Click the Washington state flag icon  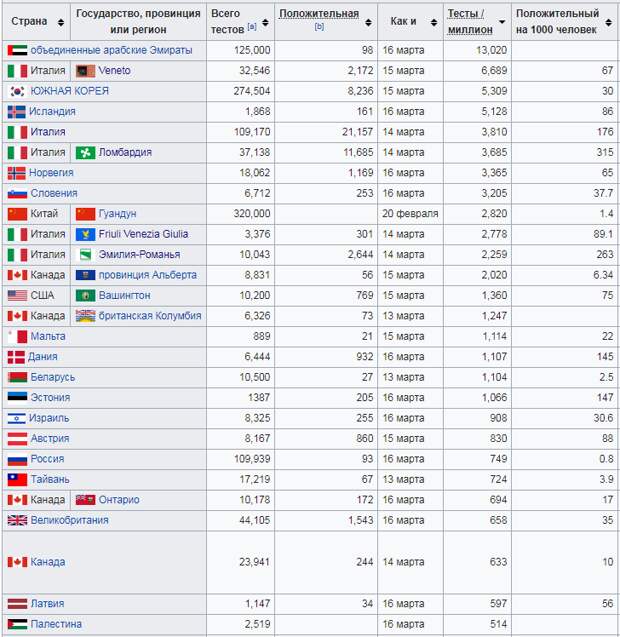(x=85, y=296)
